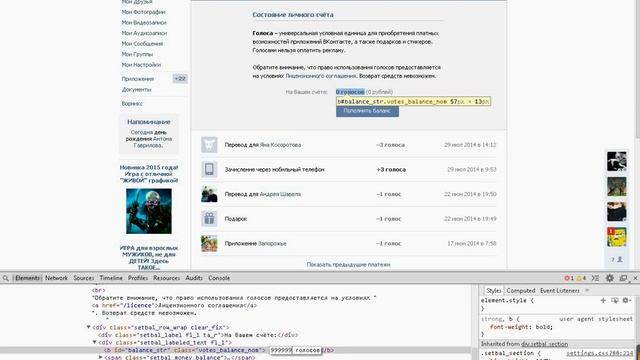
Task: Click the Запорожье application icon
Action: 209,244
